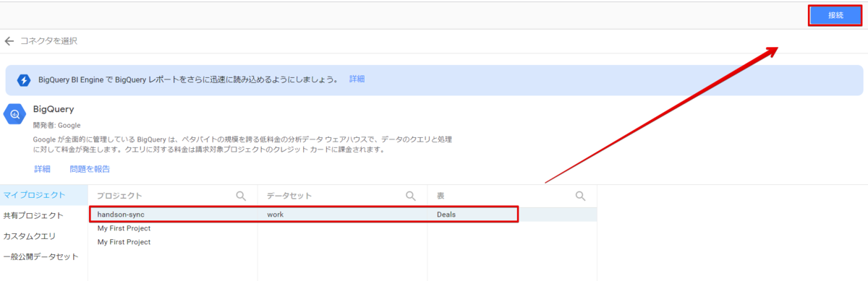Image resolution: width=868 pixels, height=281 pixels.
Task: Select the Deals table row
Action: 512,215
